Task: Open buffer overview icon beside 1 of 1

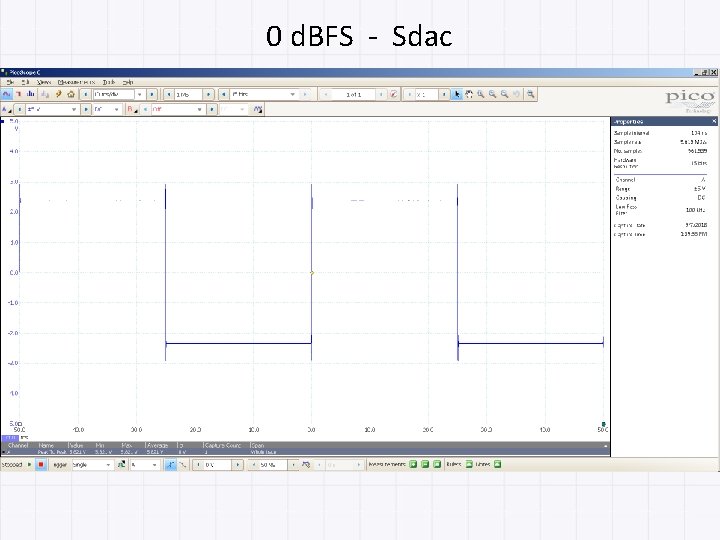Action: pyautogui.click(x=394, y=94)
